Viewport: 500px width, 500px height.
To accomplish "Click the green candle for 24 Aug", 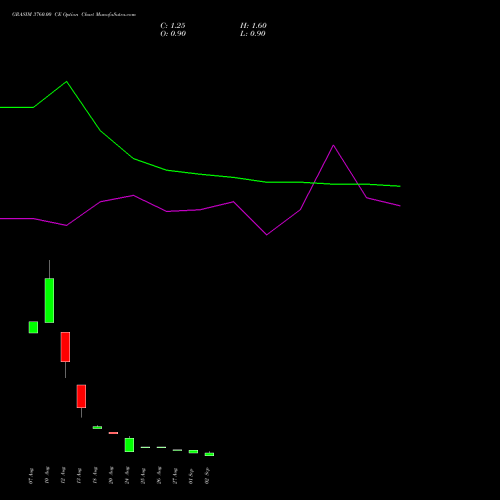I will point(129,445).
